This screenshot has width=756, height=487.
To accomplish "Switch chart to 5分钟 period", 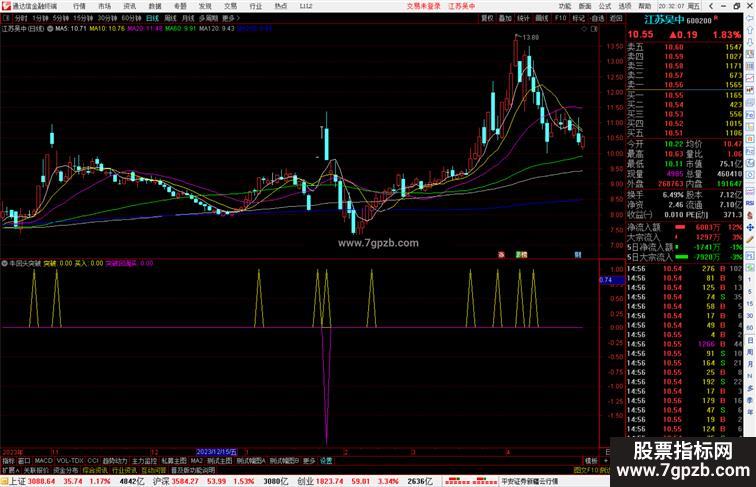I will [61, 18].
